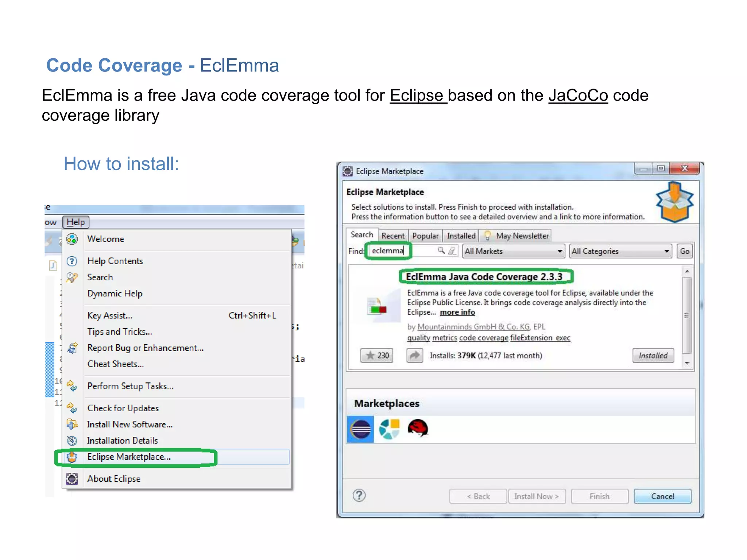Click the magnifier icon in Find field
Image resolution: width=747 pixels, height=560 pixels.
point(441,250)
